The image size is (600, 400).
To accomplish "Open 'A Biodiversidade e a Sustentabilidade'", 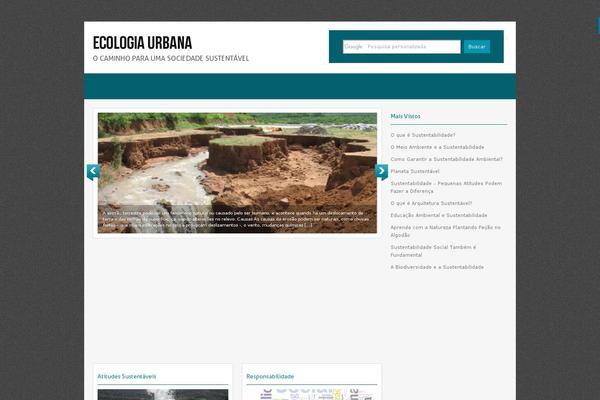I will coord(437,267).
